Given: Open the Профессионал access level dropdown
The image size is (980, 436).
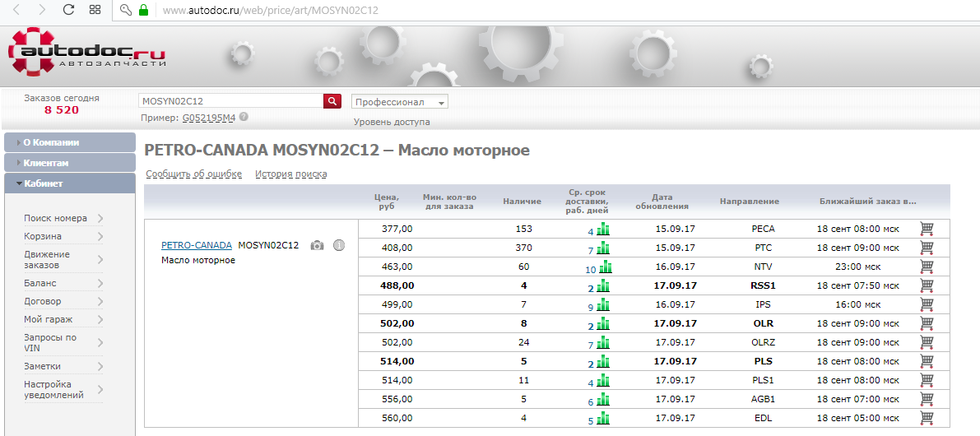Looking at the screenshot, I should point(400,102).
